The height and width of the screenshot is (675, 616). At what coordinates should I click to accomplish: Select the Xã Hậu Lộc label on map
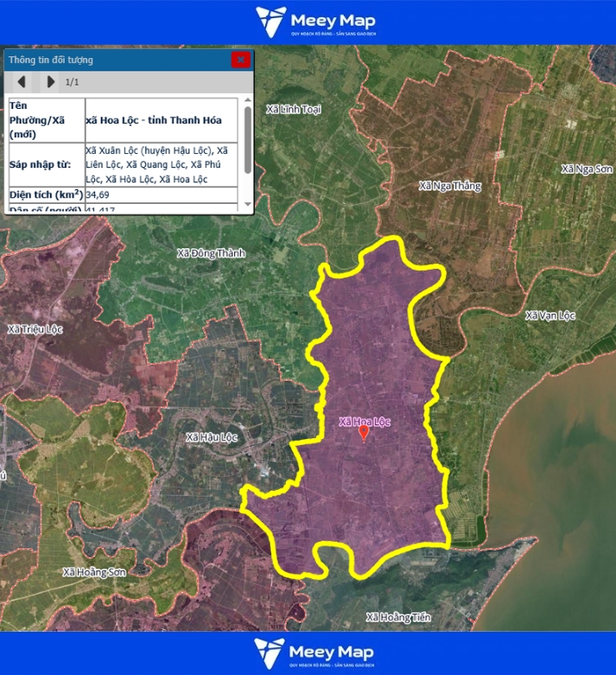211,437
